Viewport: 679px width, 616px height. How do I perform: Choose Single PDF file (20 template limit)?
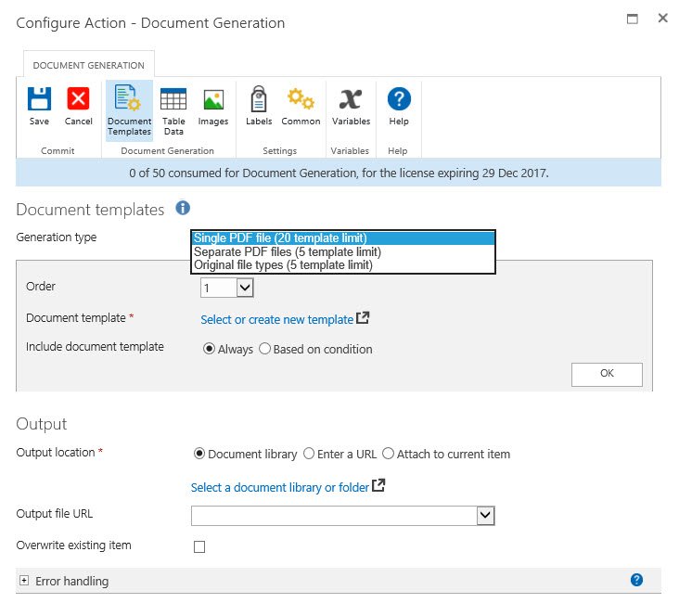[343, 237]
